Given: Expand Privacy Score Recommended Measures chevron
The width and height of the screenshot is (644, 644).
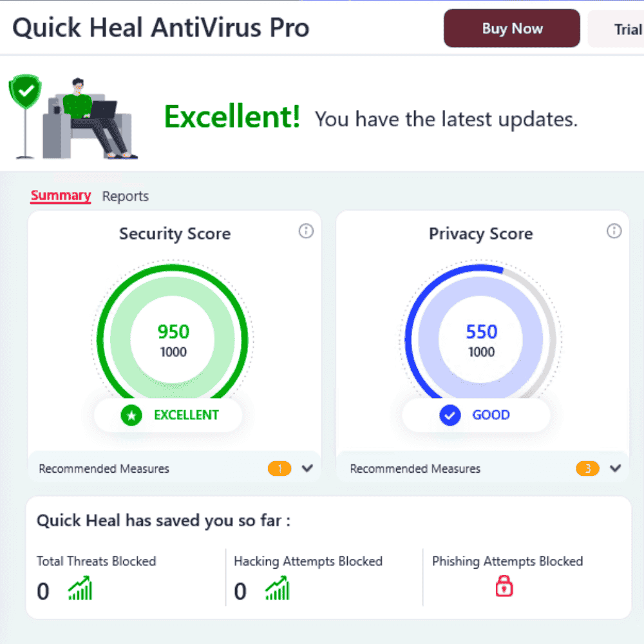Looking at the screenshot, I should tap(615, 468).
